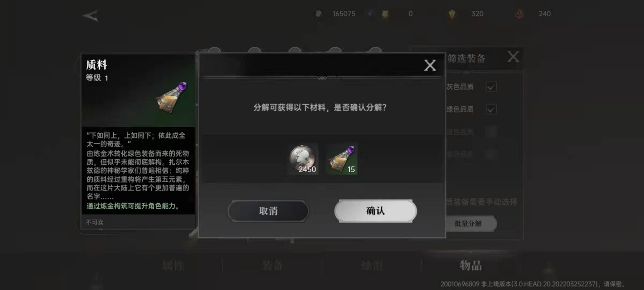The height and width of the screenshot is (290, 644).
Task: Tap the 质料 flask icon in item card
Action: click(172, 98)
